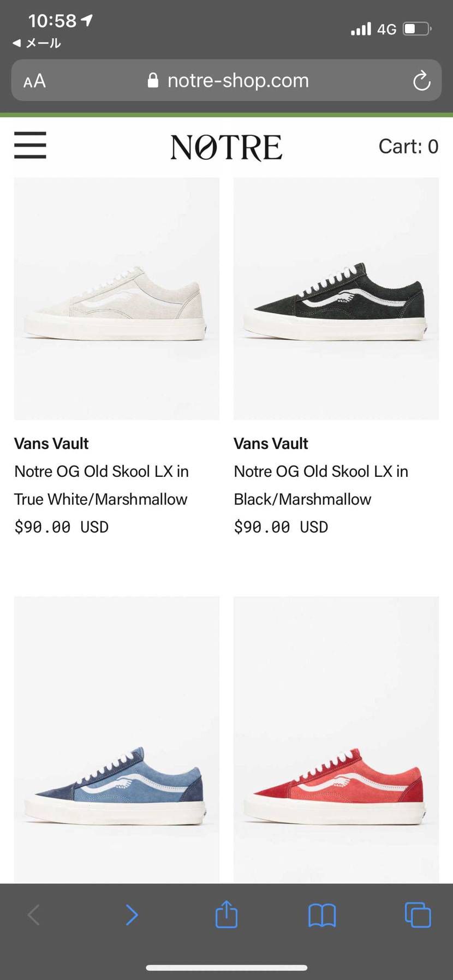This screenshot has width=453, height=980.
Task: Open the hamburger navigation menu
Action: 30,145
